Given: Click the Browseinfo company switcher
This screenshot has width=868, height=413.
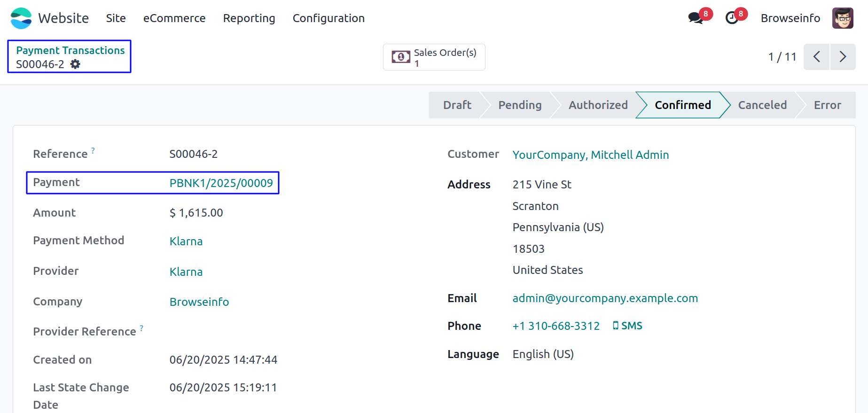Looking at the screenshot, I should pyautogui.click(x=790, y=18).
